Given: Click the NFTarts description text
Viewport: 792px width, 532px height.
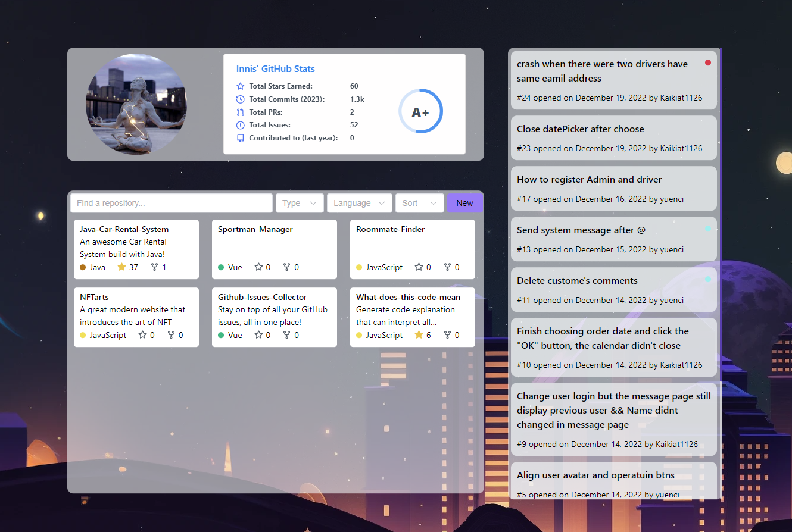Looking at the screenshot, I should click(x=133, y=316).
